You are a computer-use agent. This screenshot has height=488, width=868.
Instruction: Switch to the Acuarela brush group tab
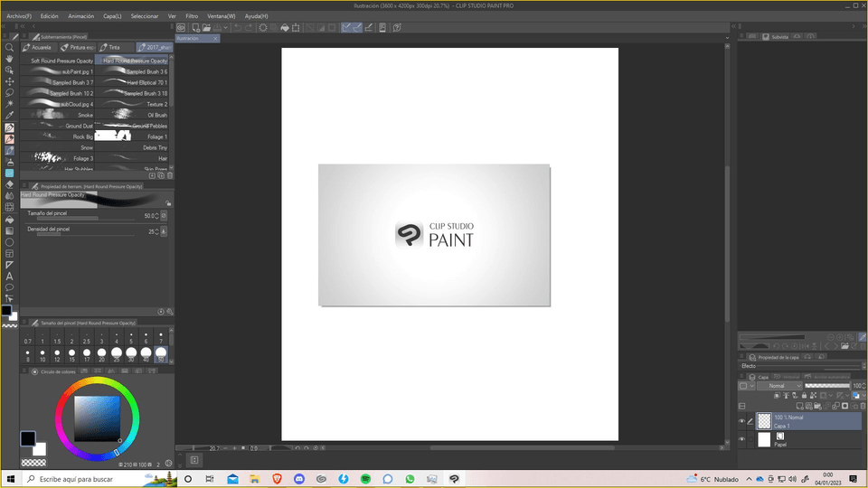click(38, 48)
